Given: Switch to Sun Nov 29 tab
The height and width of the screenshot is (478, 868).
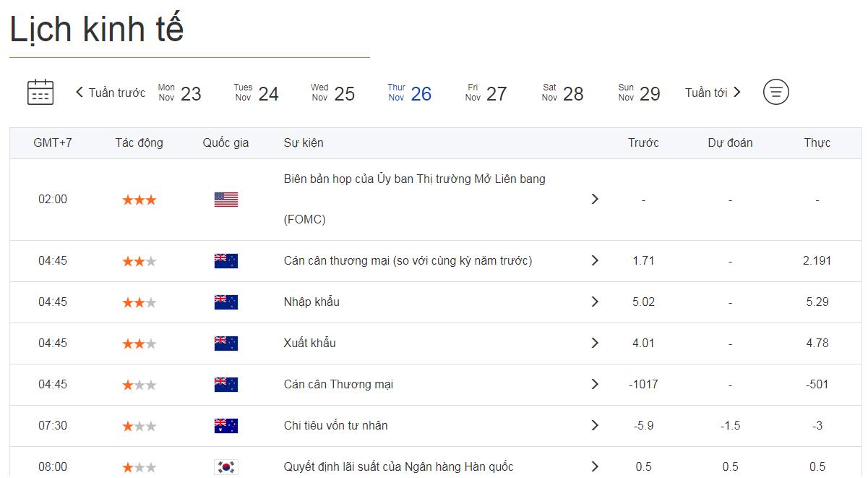Looking at the screenshot, I should click(640, 93).
